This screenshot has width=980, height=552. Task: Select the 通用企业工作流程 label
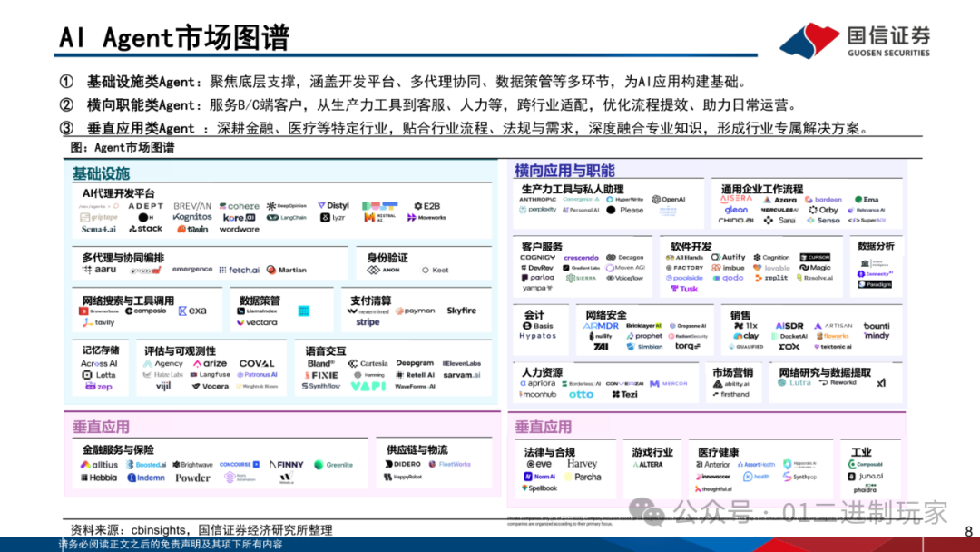pos(762,189)
